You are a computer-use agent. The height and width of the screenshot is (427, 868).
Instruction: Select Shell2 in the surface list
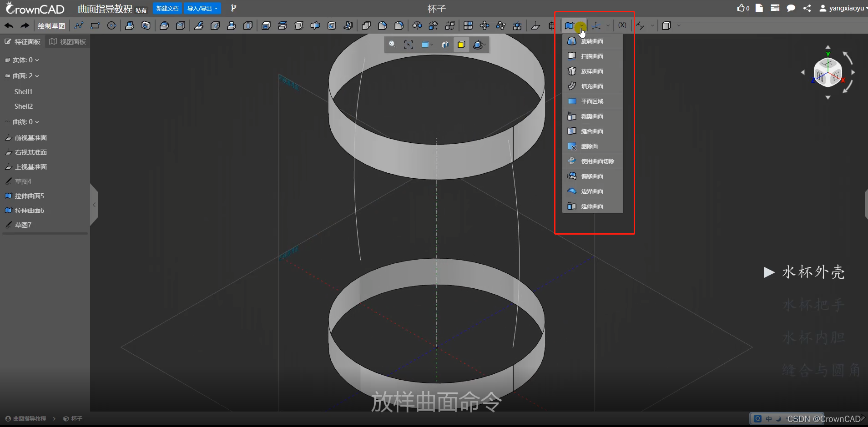[23, 106]
